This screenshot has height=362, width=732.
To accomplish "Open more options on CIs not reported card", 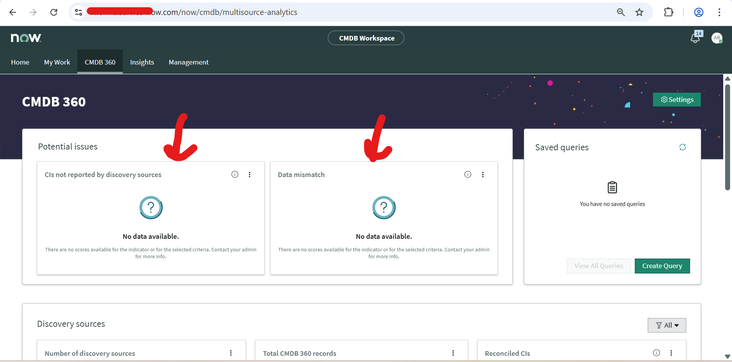I will (x=249, y=174).
